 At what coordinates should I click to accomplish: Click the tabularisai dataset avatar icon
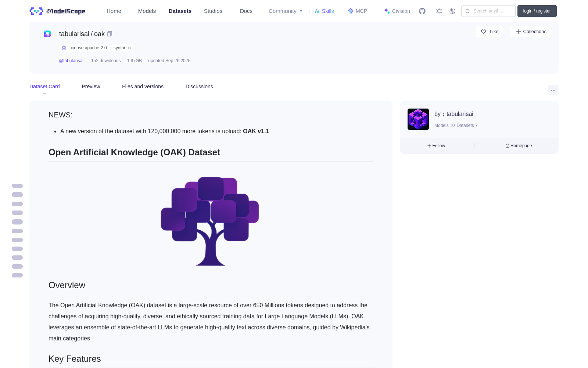[x=47, y=34]
